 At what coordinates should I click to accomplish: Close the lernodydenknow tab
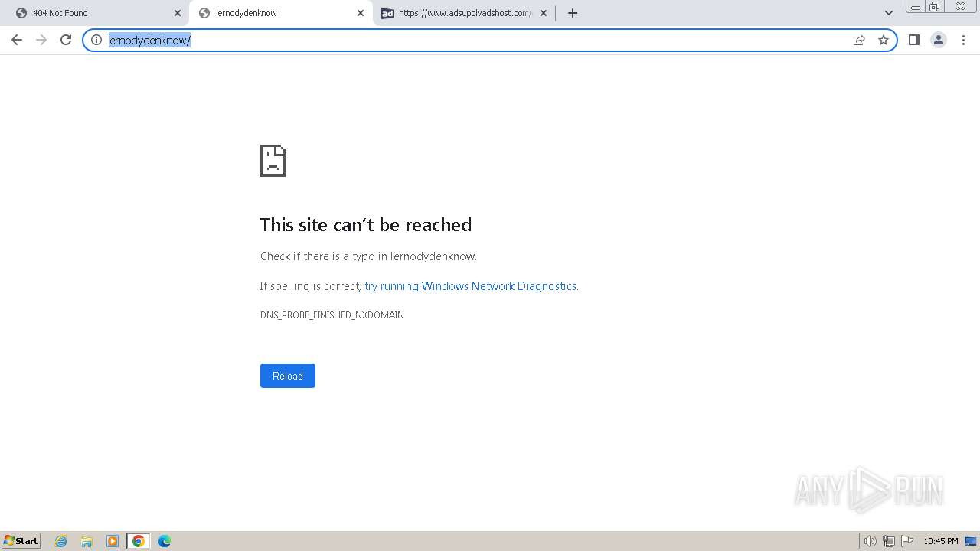point(361,13)
